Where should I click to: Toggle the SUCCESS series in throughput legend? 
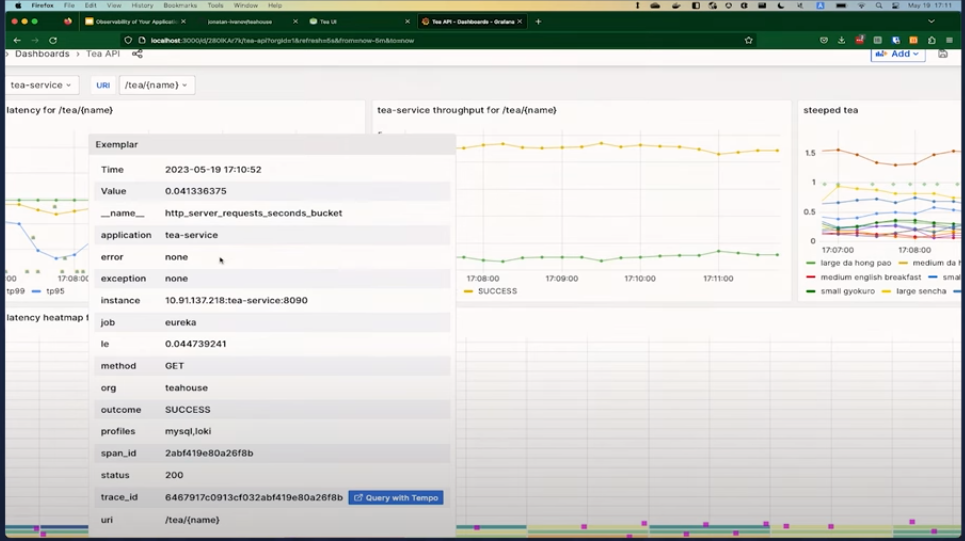coord(497,291)
